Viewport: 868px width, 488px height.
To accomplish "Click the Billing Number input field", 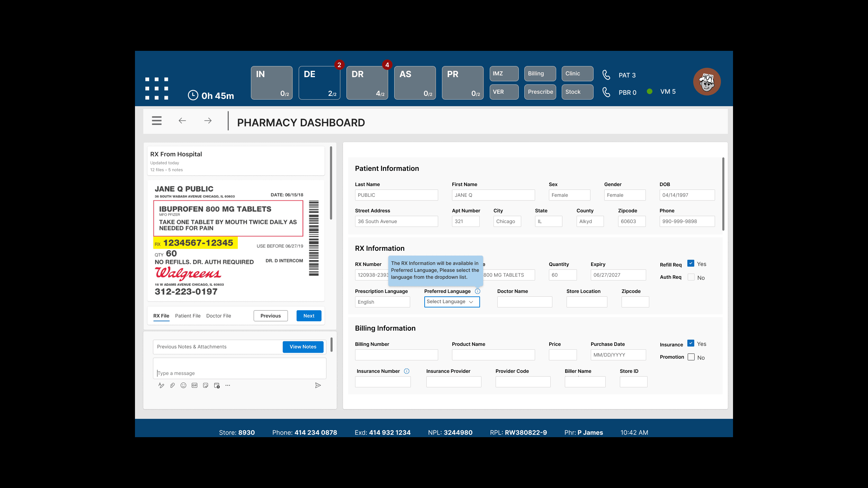I will pyautogui.click(x=396, y=355).
